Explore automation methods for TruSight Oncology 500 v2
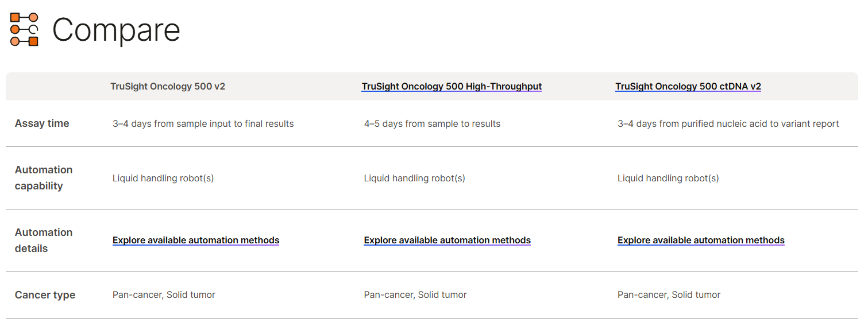The width and height of the screenshot is (868, 326). (196, 240)
